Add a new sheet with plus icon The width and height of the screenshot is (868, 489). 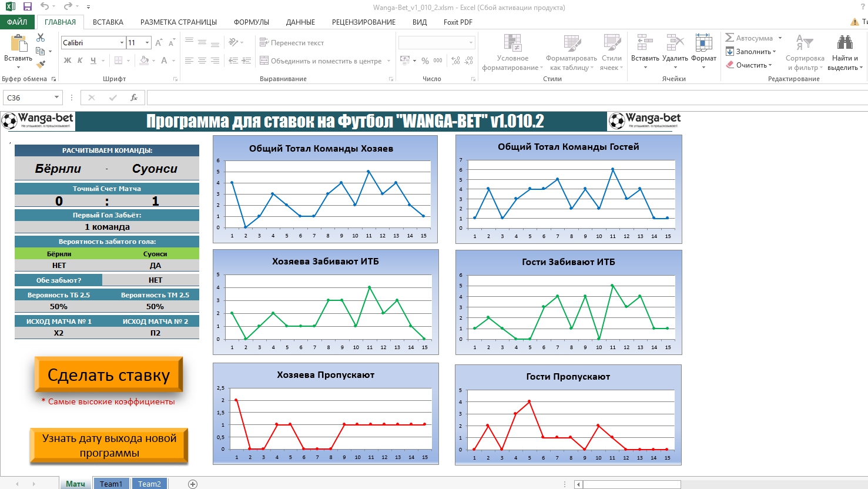(x=193, y=484)
